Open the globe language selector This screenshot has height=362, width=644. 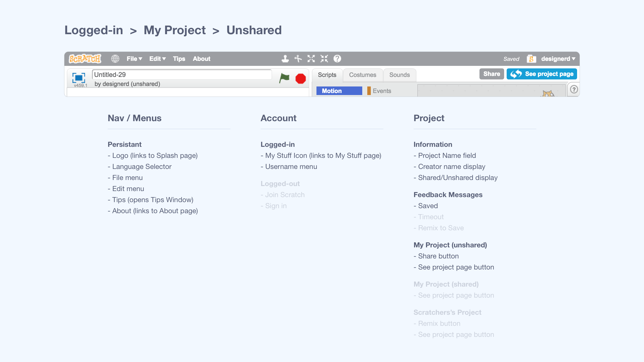coord(115,59)
